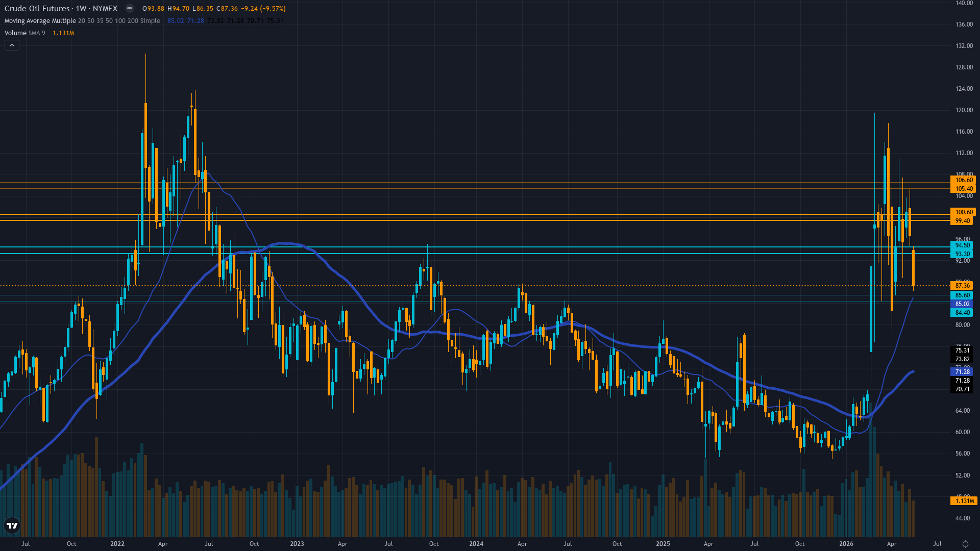Click the blue 85.02 label on price scale
980x551 pixels.
tap(962, 304)
